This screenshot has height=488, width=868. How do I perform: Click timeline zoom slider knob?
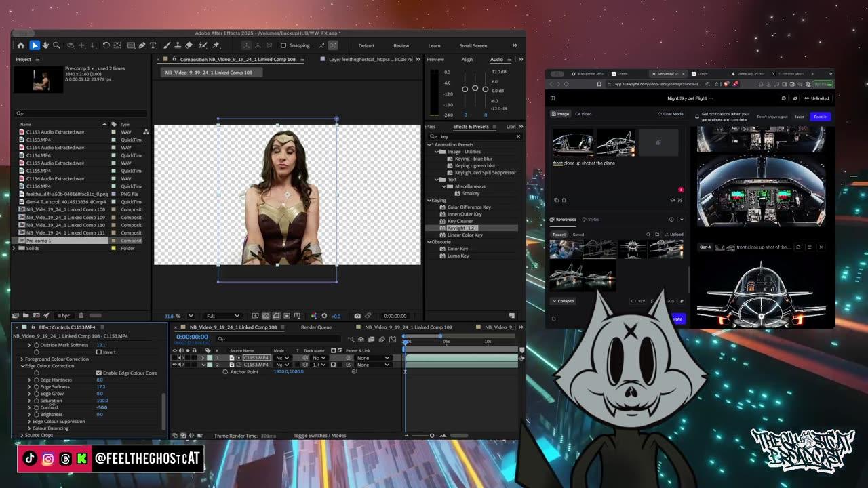point(432,436)
